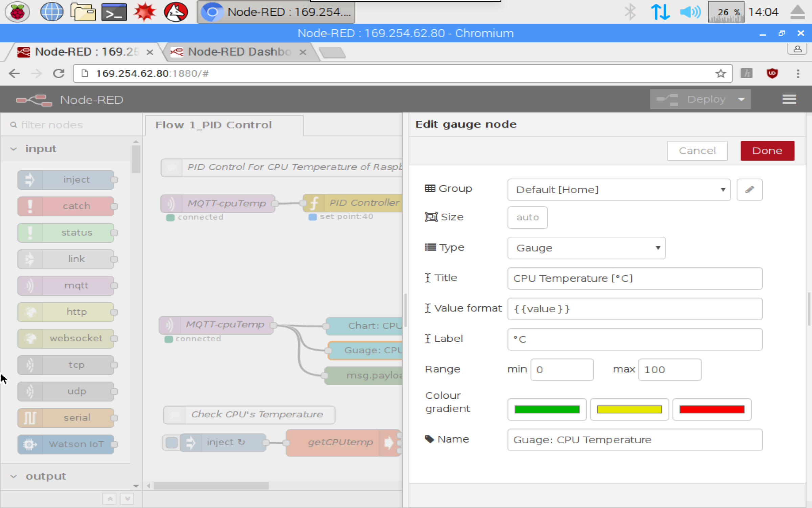
Task: Open the Node-RED hamburger menu
Action: tap(789, 99)
